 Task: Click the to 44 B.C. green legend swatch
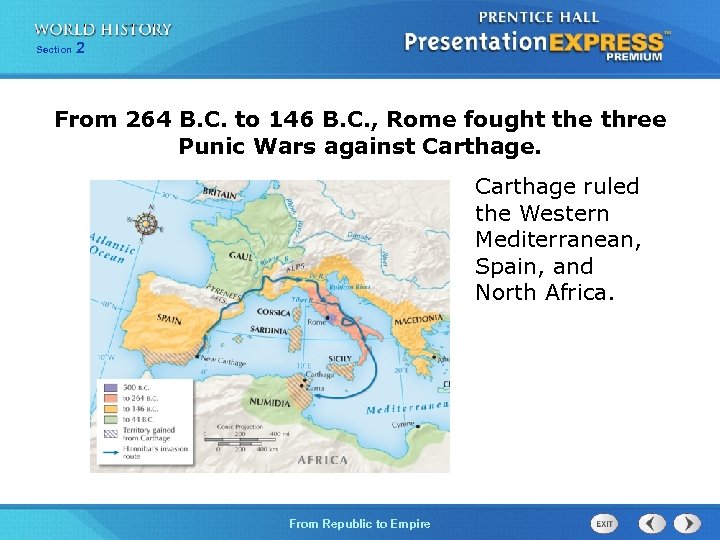111,419
